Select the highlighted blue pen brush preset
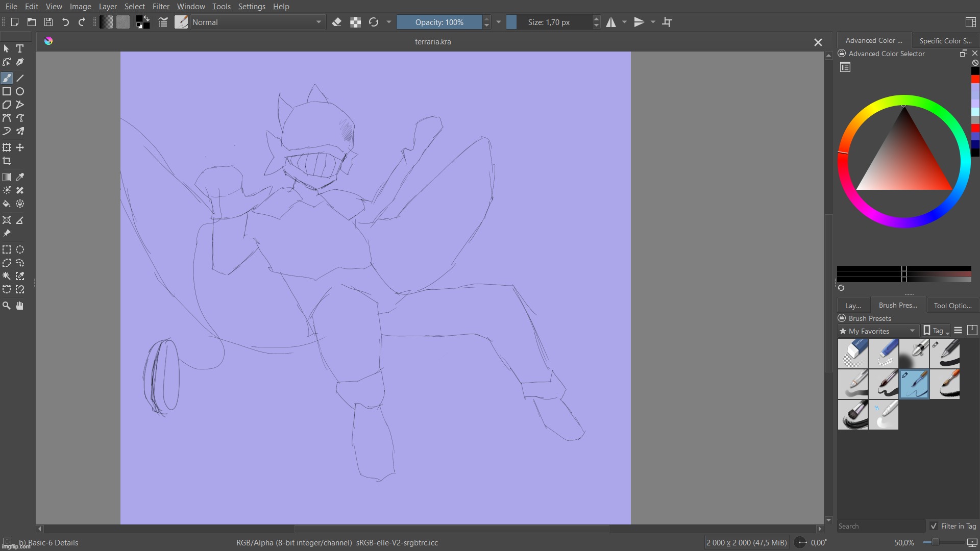The image size is (980, 551). [914, 384]
